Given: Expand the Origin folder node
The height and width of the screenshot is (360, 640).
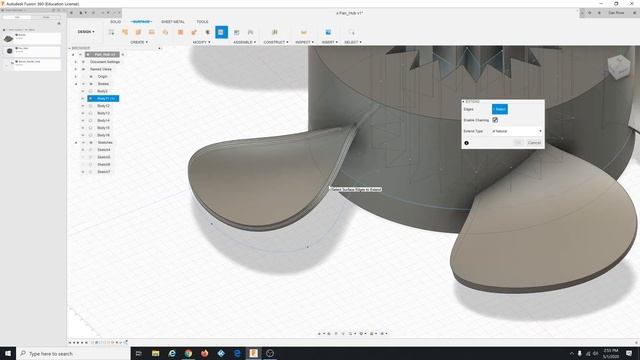Looking at the screenshot, I should pyautogui.click(x=76, y=76).
